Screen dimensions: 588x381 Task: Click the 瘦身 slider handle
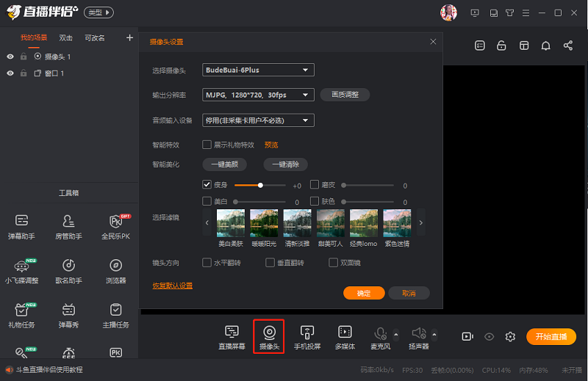tap(260, 185)
